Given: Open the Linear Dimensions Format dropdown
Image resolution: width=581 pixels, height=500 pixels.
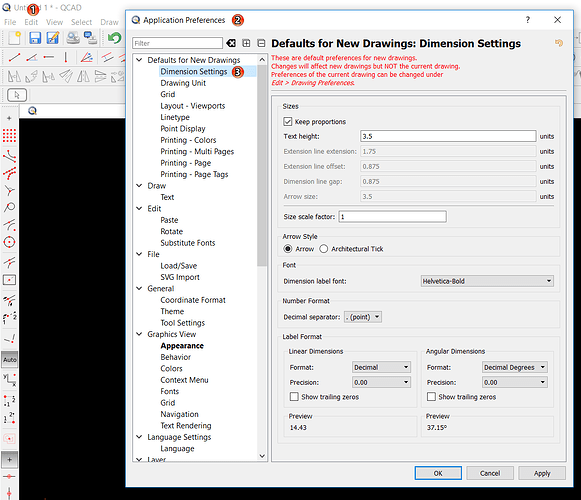Looking at the screenshot, I should pyautogui.click(x=381, y=367).
